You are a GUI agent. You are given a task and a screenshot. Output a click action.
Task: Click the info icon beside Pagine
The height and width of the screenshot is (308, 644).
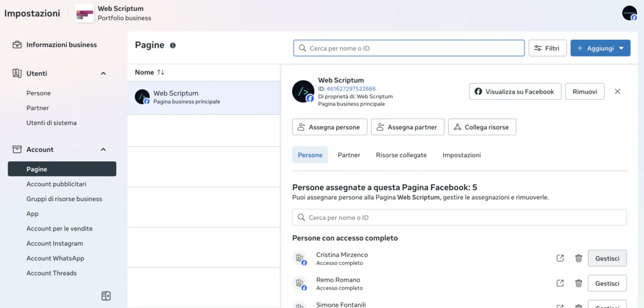coord(173,45)
